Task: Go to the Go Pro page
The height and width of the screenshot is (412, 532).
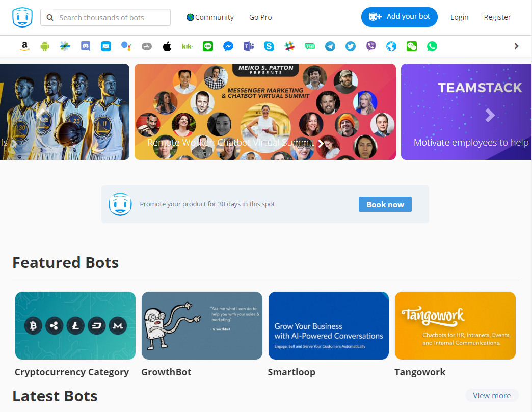Action: click(260, 17)
